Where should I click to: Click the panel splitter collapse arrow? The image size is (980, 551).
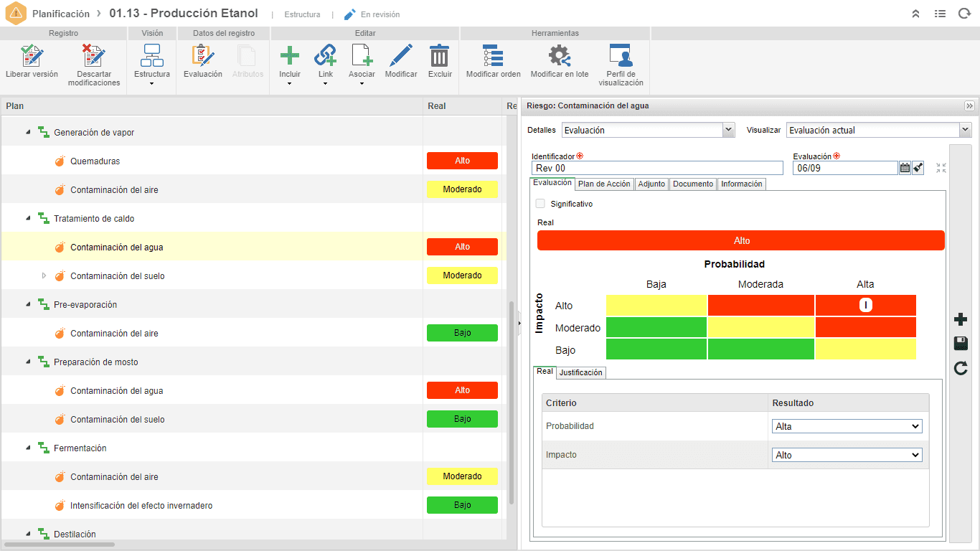click(x=519, y=323)
